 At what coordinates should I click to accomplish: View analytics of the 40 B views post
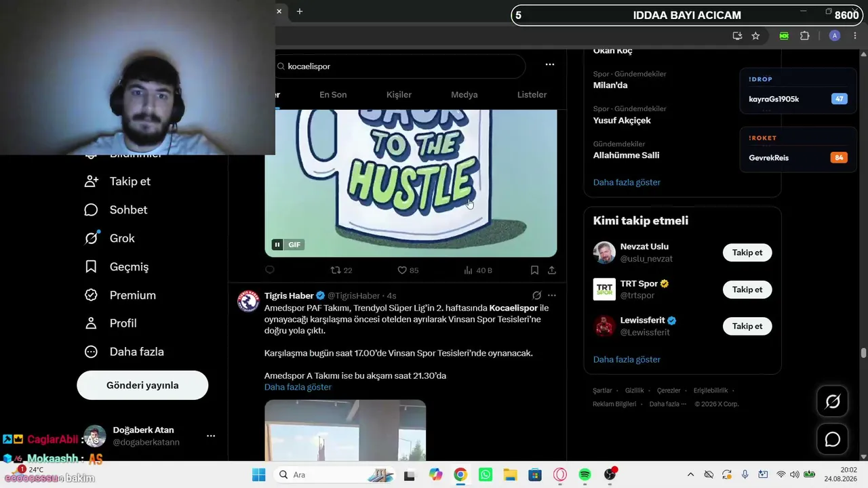pos(478,270)
